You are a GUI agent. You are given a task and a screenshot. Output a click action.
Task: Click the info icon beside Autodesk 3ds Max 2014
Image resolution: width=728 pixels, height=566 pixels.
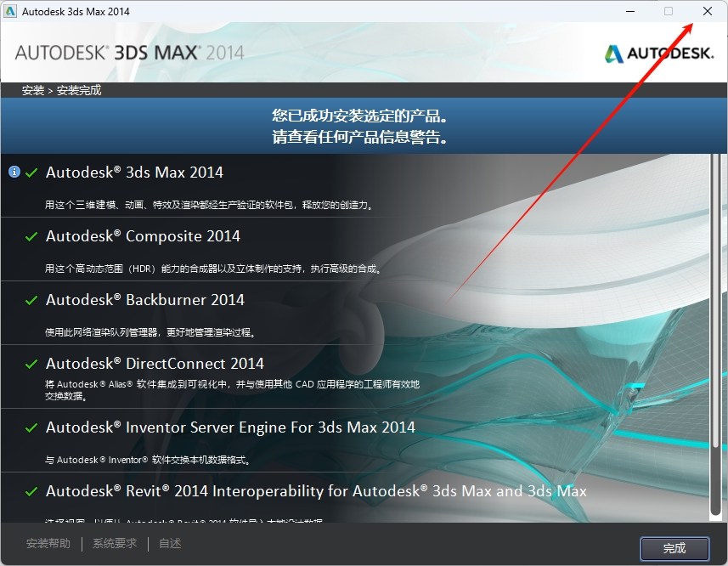[14, 172]
